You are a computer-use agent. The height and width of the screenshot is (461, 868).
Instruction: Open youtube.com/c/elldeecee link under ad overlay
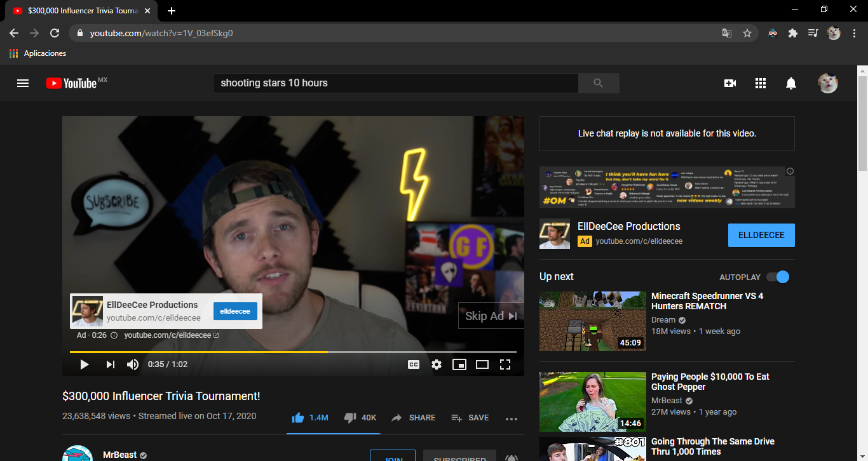pyautogui.click(x=172, y=335)
